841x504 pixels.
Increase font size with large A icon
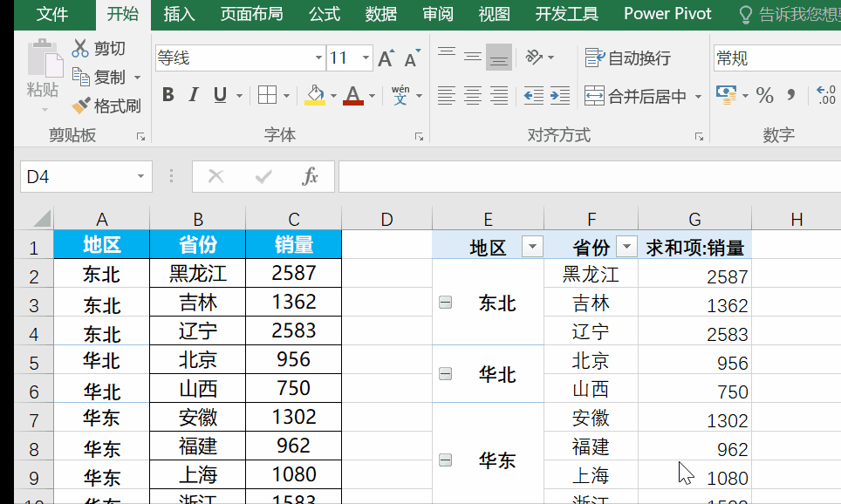(386, 58)
